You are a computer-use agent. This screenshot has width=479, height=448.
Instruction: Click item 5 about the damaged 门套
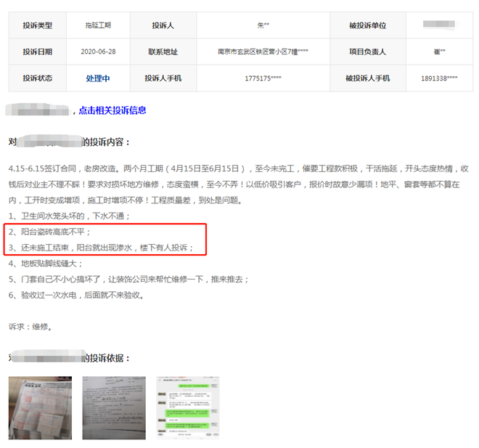pos(128,280)
